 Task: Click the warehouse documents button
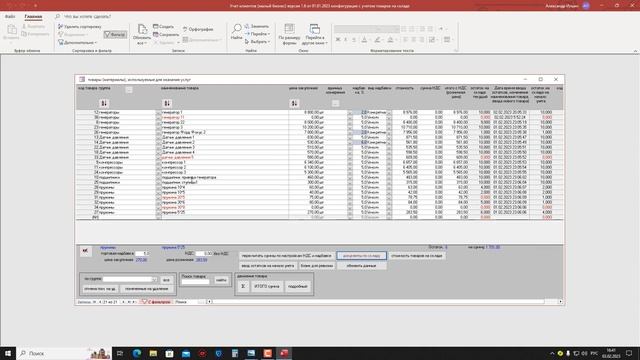coord(361,256)
